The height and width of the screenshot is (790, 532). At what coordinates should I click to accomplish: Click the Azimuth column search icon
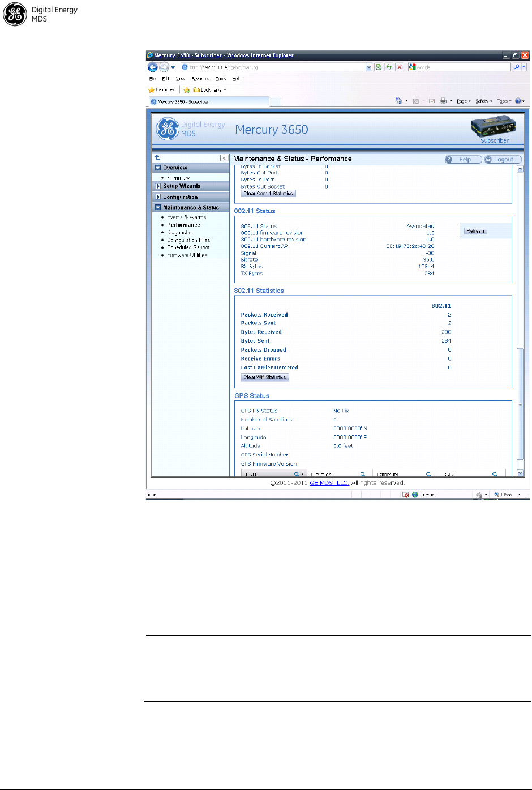click(428, 474)
